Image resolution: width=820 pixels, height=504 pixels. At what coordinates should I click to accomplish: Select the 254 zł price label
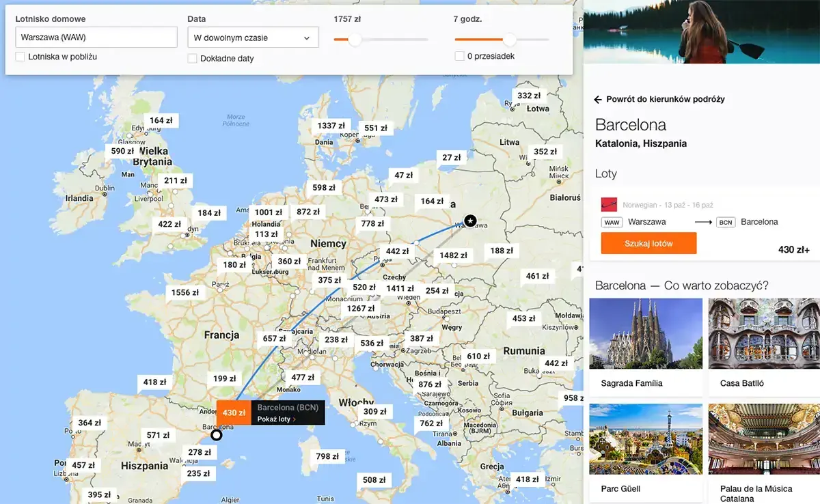[x=437, y=292]
